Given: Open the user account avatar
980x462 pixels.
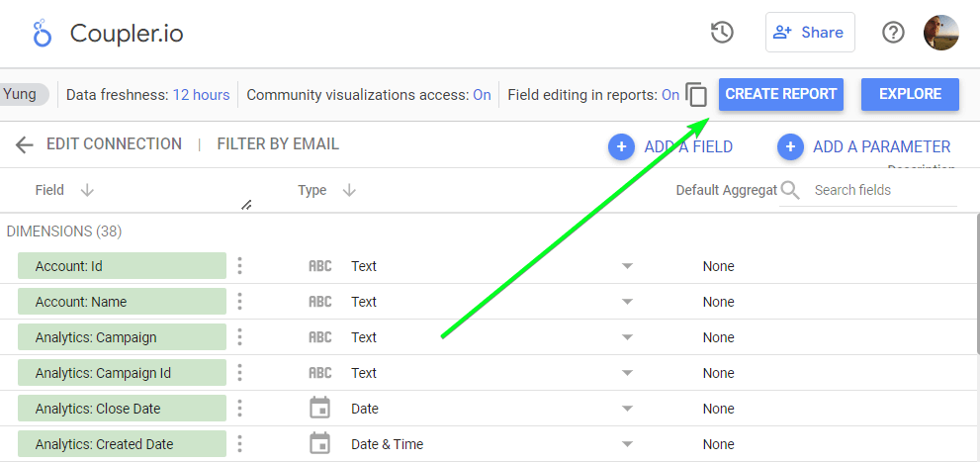Looking at the screenshot, I should (940, 33).
